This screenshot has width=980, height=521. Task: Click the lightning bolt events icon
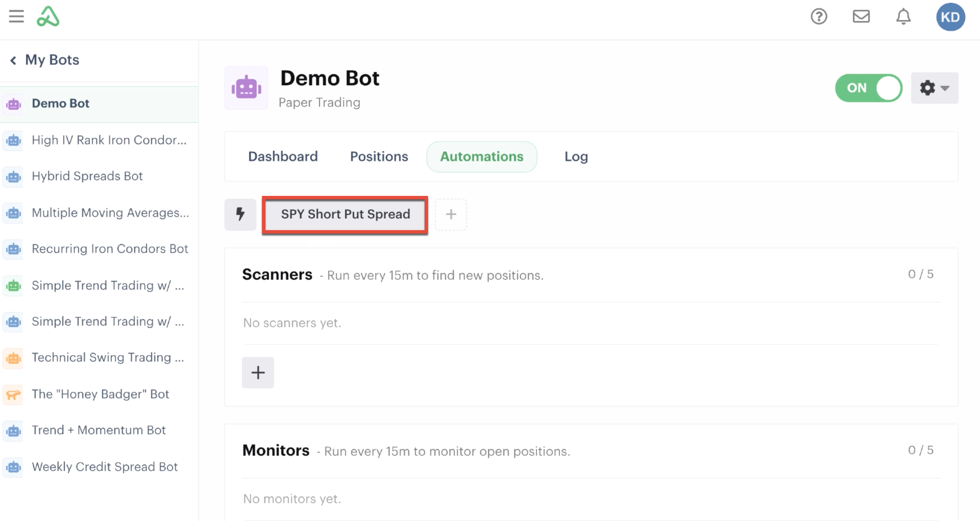(240, 214)
